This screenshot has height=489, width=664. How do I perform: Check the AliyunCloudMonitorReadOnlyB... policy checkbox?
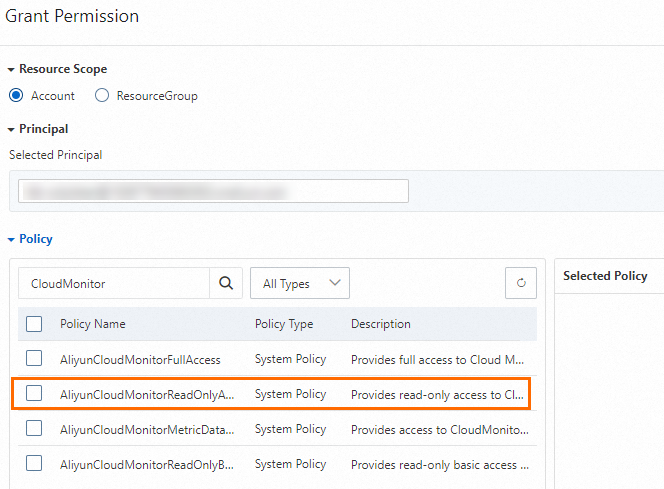tap(34, 464)
